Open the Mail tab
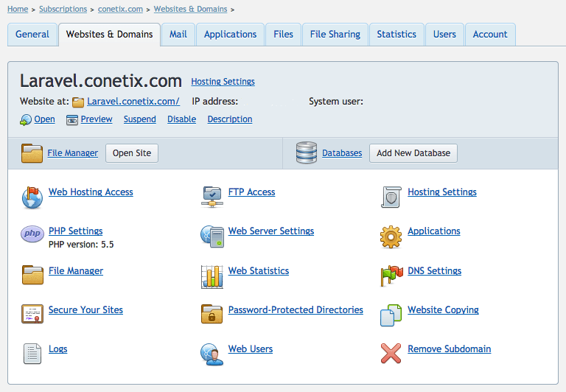Viewport: 566px width, 392px height. [x=178, y=35]
